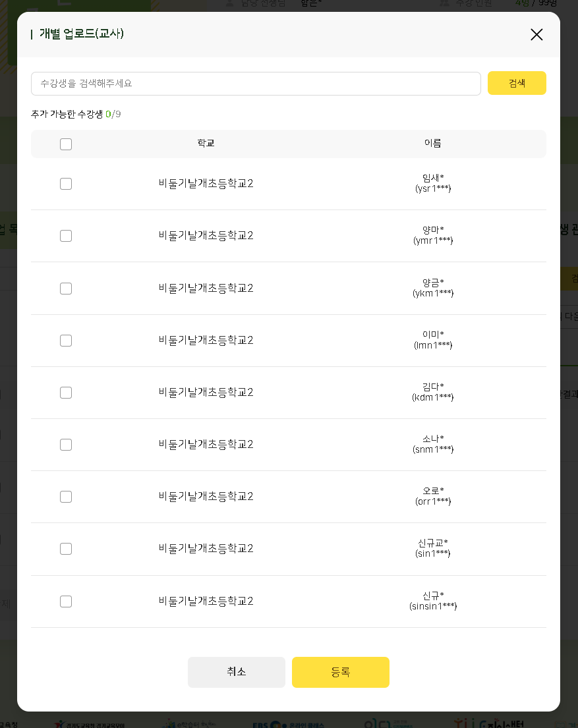The width and height of the screenshot is (578, 728).
Task: Close the 개별 업로드(교사) dialog
Action: coord(536,35)
